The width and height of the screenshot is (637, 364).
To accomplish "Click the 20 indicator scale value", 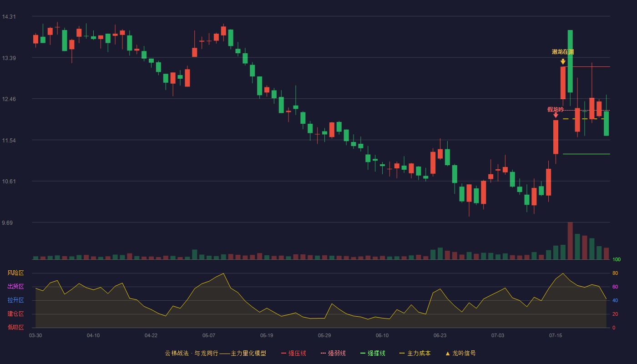I will [615, 314].
